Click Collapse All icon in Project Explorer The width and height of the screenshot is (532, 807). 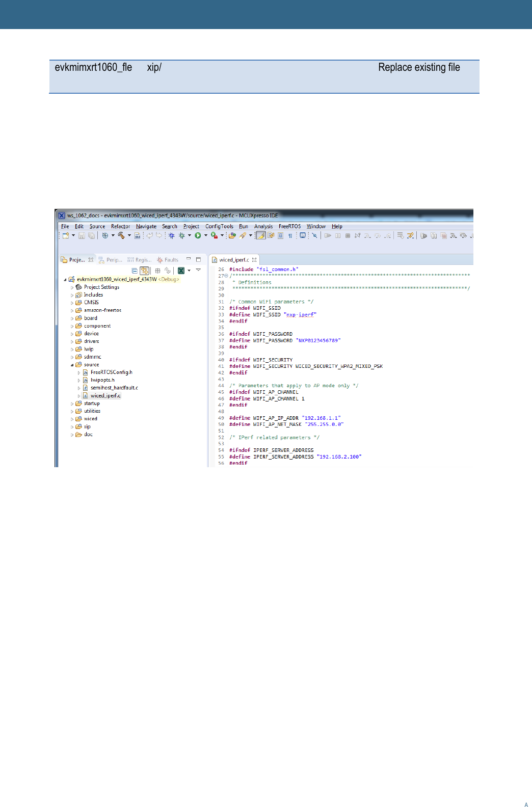(135, 271)
